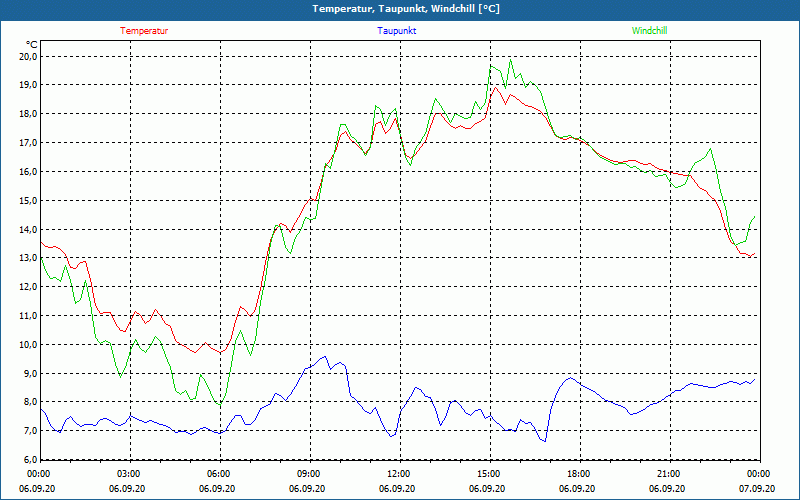This screenshot has height=500, width=800.
Task: Click the °C unit label on y-axis
Action: click(x=32, y=44)
